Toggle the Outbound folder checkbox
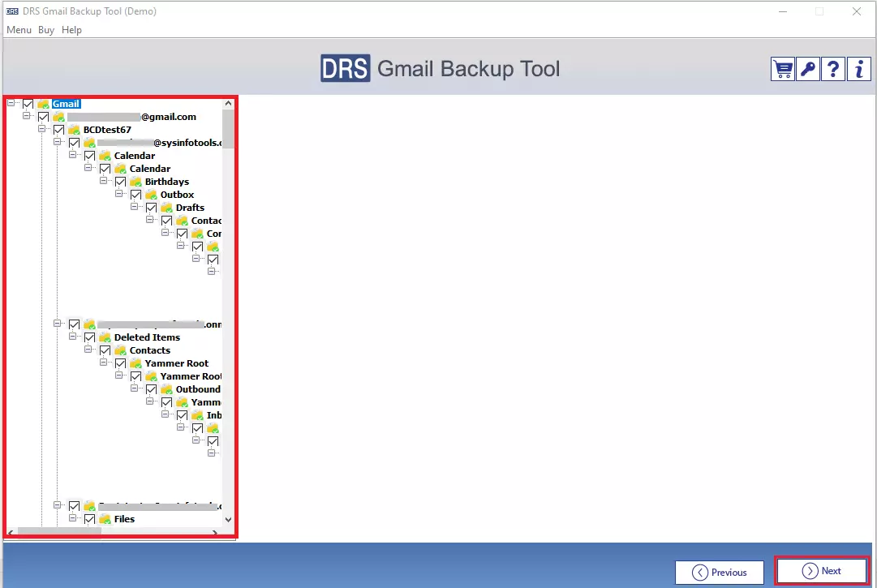This screenshot has width=877, height=588. pos(151,389)
